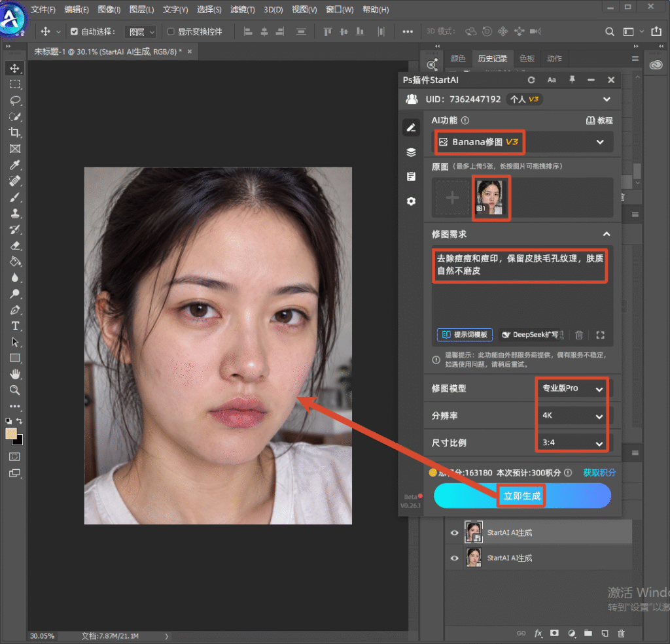Reset default foreground background colors
The image size is (670, 644).
click(9, 421)
